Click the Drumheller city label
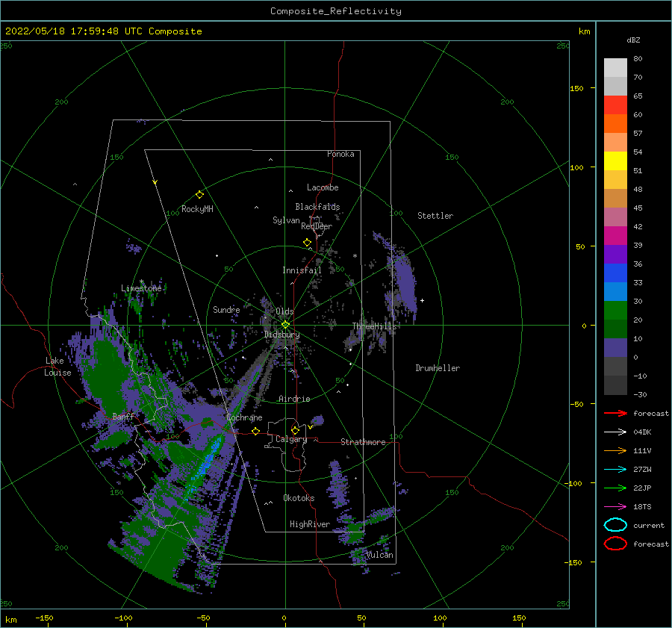672x628 pixels. pos(438,368)
